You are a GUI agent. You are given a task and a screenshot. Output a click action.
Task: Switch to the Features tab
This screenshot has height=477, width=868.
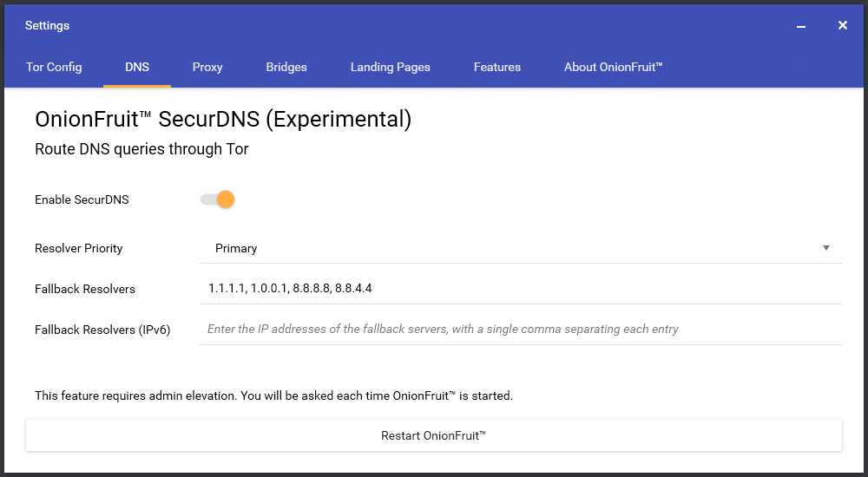(x=497, y=67)
